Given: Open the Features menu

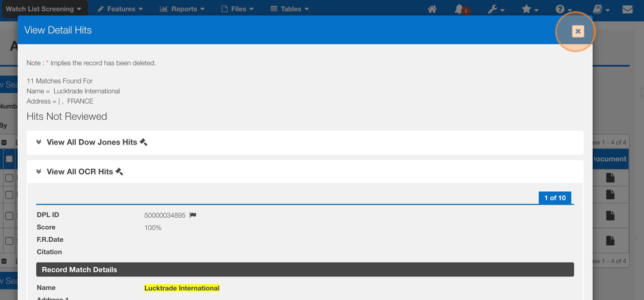Looking at the screenshot, I should 120,9.
